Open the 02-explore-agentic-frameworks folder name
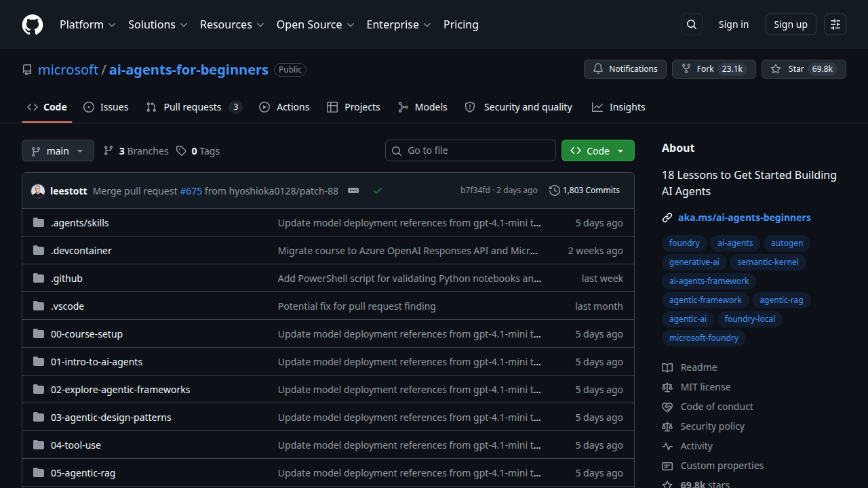Screen dimensions: 868x488 click(x=121, y=390)
